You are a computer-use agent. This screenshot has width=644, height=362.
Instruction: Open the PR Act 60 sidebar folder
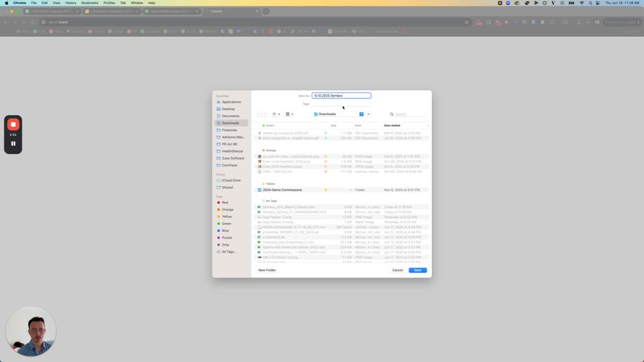229,144
